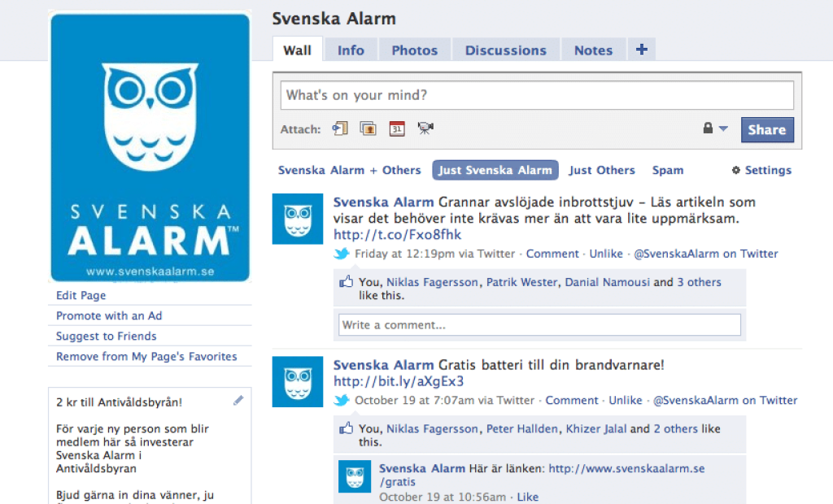Click the thumbs-up icon under the first post
The height and width of the screenshot is (504, 833).
click(345, 281)
